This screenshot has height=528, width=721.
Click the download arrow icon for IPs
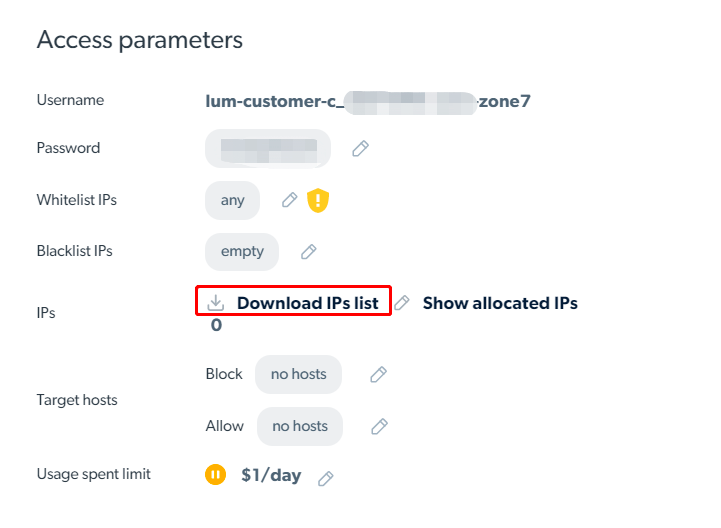(x=215, y=303)
